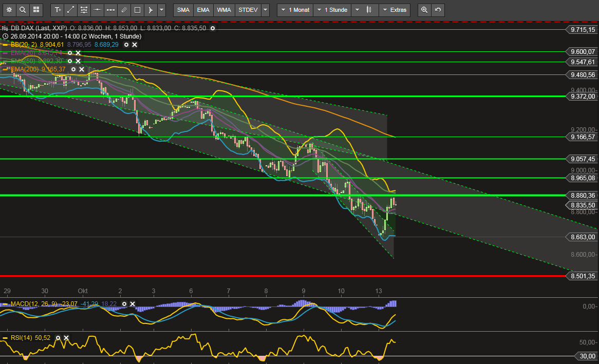Click the search magnifier icon in toolbar
The height and width of the screenshot is (364, 599).
23,10
